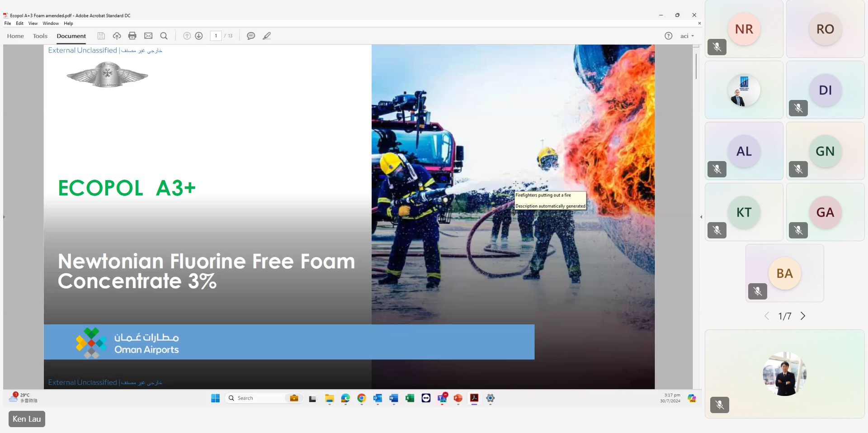Image resolution: width=868 pixels, height=433 pixels.
Task: Click participant GN avatar
Action: click(825, 151)
